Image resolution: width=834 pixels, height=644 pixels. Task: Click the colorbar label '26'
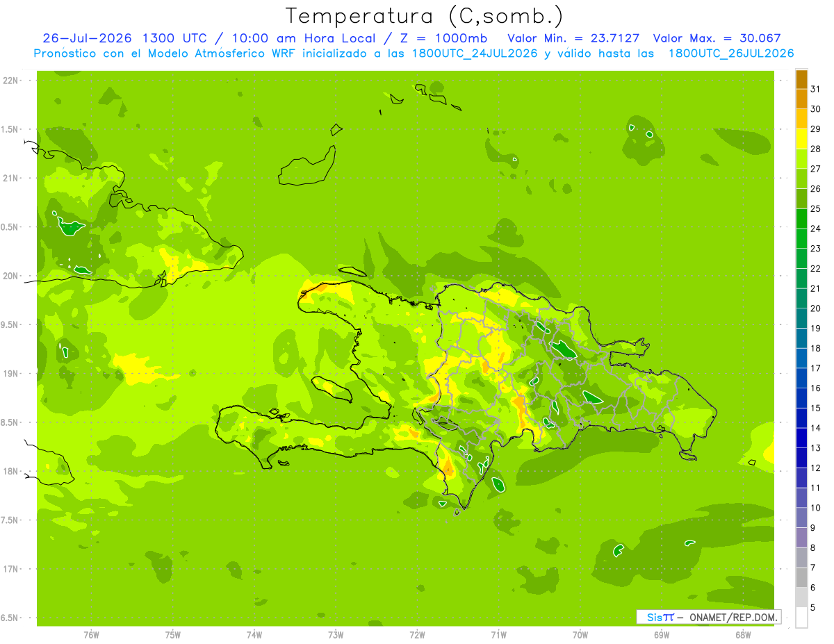click(x=815, y=188)
